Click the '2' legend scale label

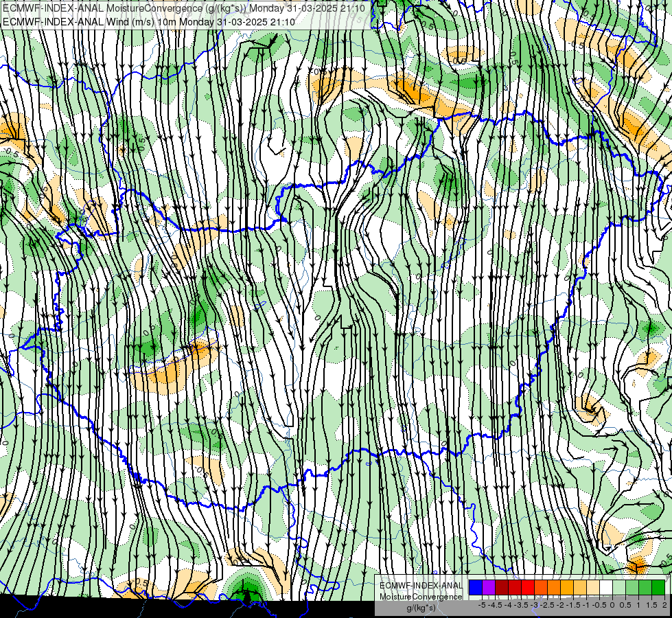tap(664, 605)
